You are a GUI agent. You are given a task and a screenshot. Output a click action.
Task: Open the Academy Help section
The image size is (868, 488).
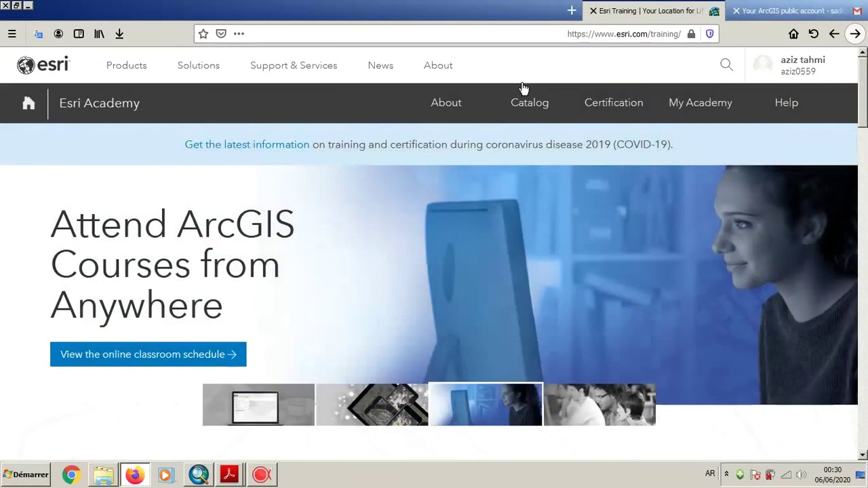787,103
